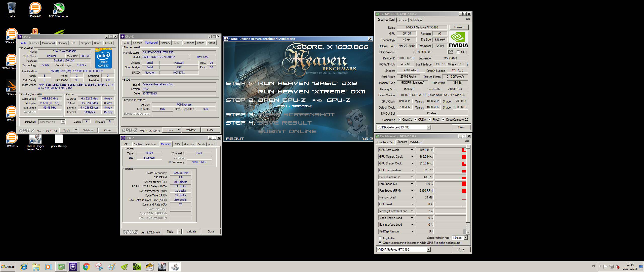
Task: Click scroll-up arrow in GPU-Z Sensors list
Action: click(x=468, y=147)
